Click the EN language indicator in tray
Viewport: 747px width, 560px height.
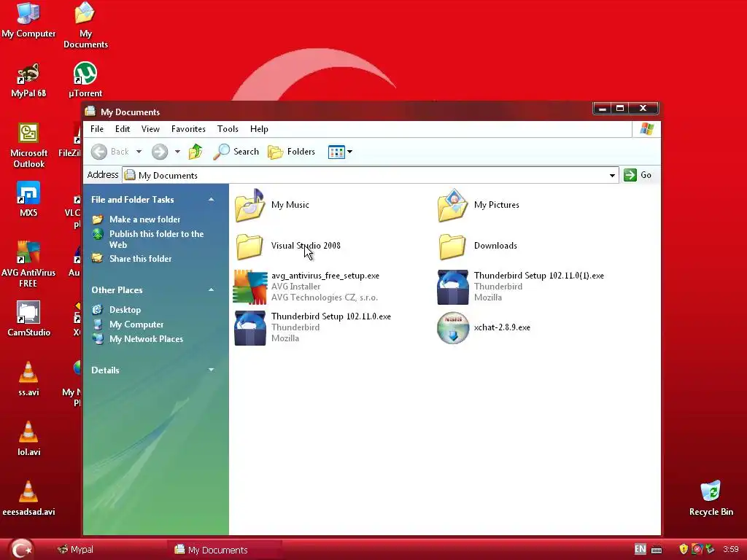[640, 549]
